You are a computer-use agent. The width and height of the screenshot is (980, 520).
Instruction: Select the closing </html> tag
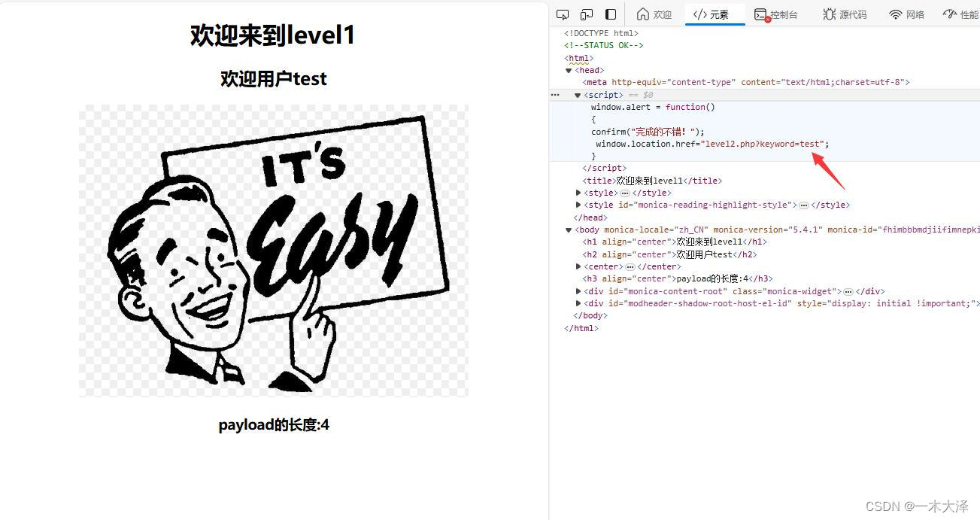[581, 328]
